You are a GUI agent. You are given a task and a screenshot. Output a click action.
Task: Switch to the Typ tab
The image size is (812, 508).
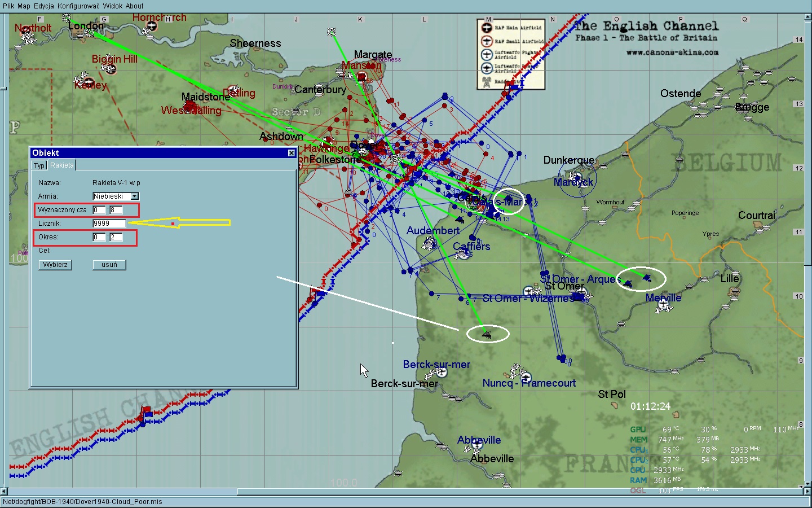tap(39, 165)
